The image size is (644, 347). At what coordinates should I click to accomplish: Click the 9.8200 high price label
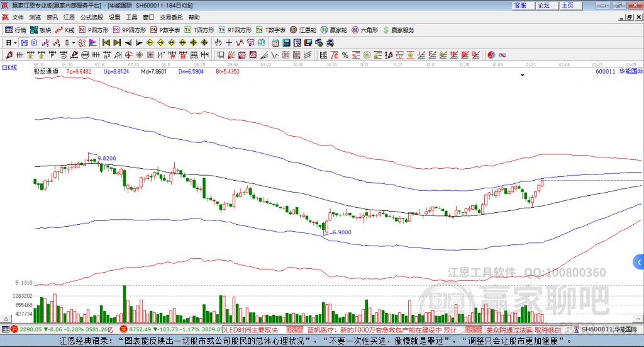point(107,158)
